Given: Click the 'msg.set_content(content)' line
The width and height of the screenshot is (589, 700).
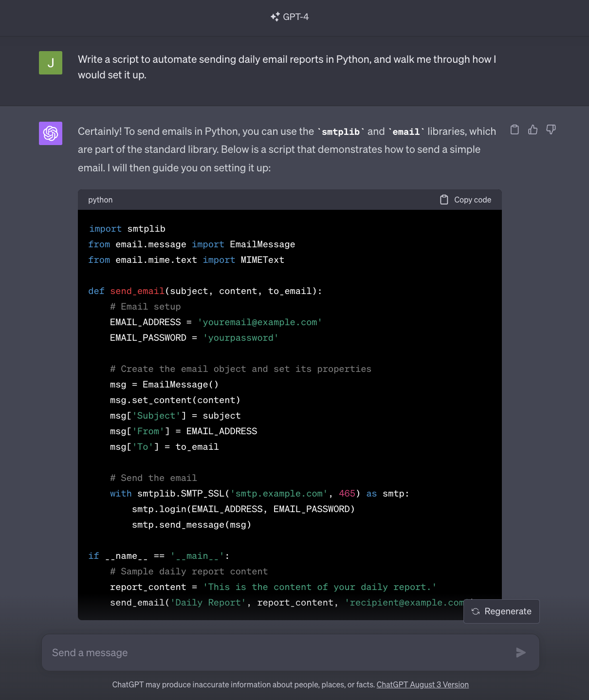Looking at the screenshot, I should click(x=175, y=400).
